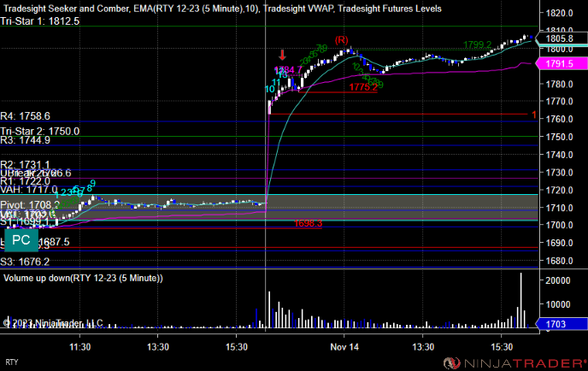Select the magenta 1791.5 VWAP price tag
588x371 pixels.
tap(562, 63)
